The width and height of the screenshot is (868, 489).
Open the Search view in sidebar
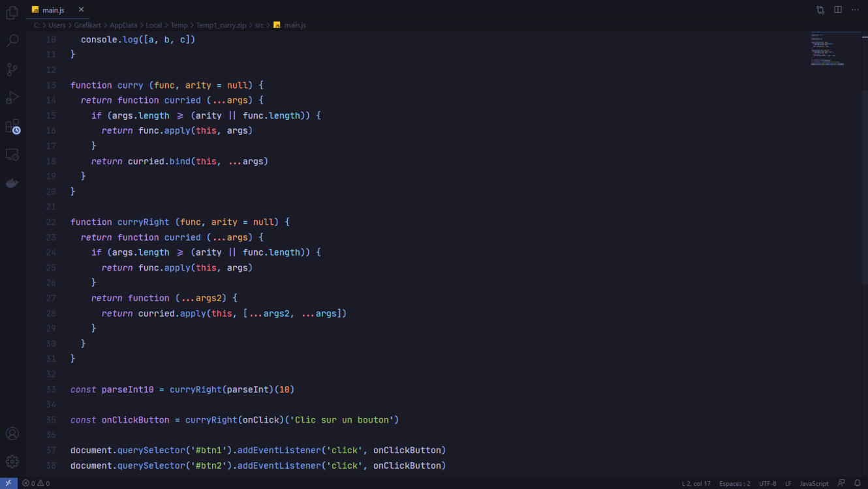tap(12, 41)
